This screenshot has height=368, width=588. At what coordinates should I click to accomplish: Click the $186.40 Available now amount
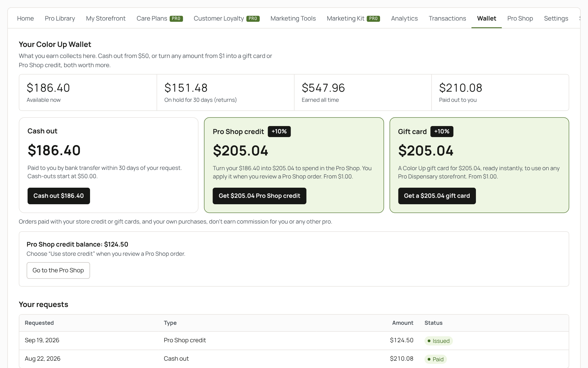click(48, 88)
